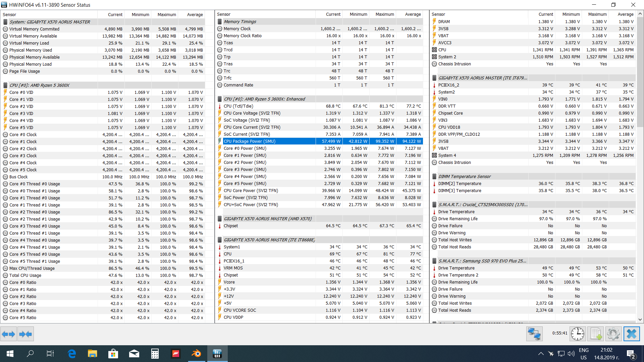Click the fan icon beside System 2
This screenshot has height=362, width=644.
click(434, 57)
